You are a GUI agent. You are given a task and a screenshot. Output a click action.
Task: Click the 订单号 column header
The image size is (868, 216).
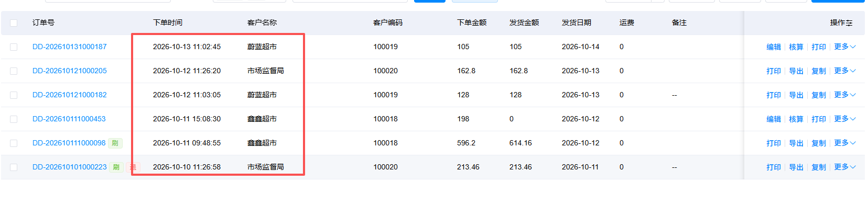pos(44,22)
